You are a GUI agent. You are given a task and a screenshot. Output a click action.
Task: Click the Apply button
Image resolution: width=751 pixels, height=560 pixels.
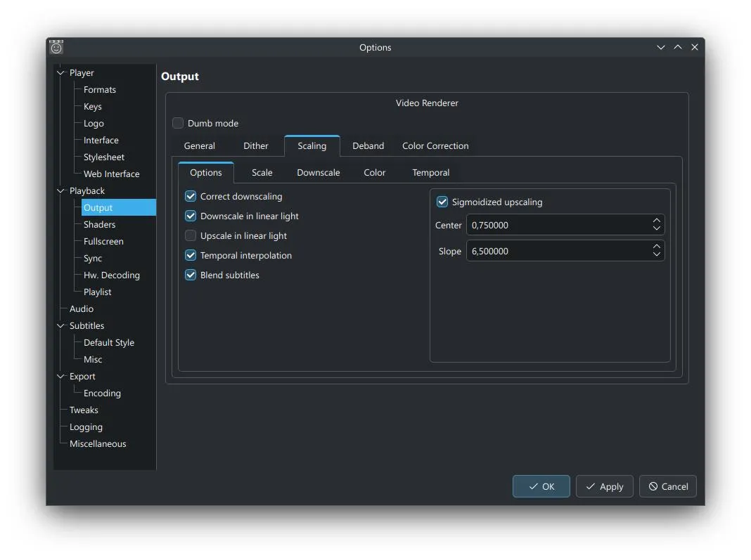(x=605, y=486)
